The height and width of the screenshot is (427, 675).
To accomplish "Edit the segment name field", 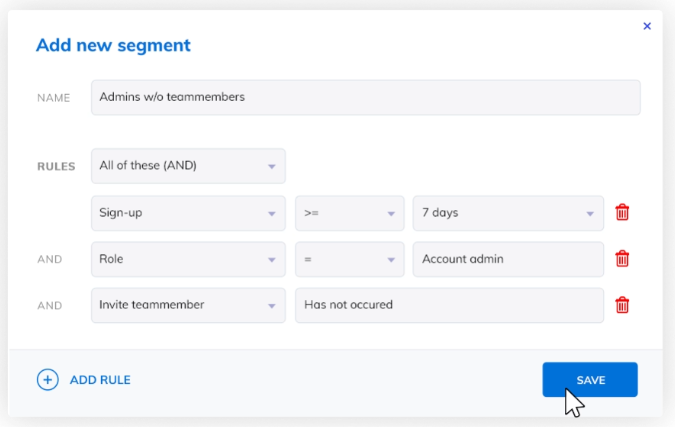I will point(365,98).
